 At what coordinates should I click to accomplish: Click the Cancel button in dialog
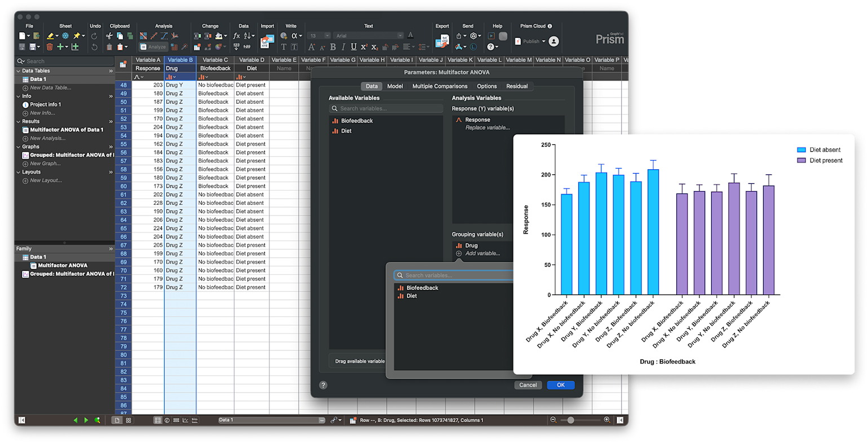click(528, 385)
